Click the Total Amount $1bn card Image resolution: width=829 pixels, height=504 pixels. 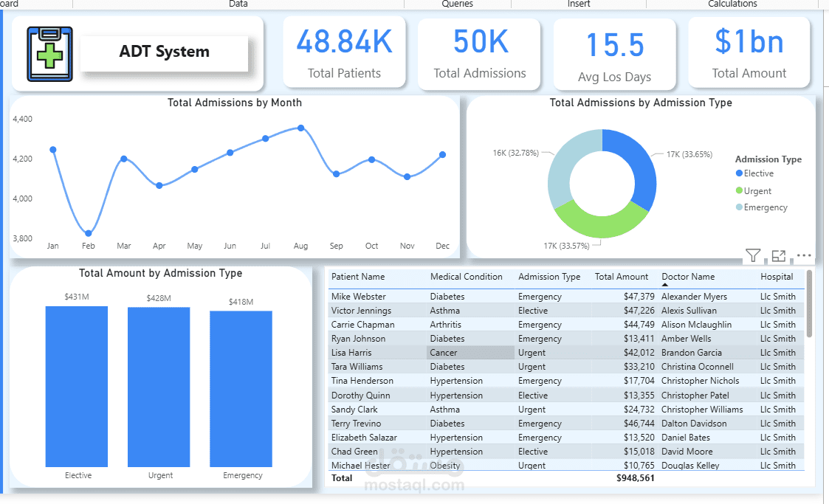tap(749, 52)
